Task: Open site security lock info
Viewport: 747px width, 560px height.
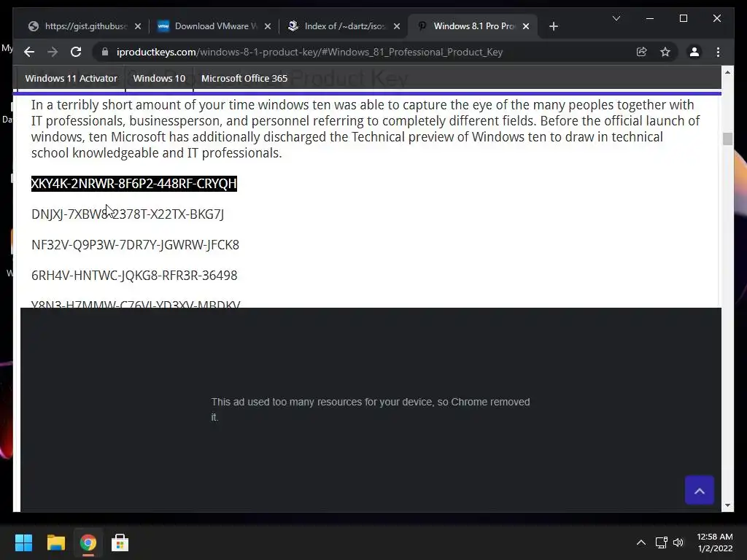Action: coord(105,52)
